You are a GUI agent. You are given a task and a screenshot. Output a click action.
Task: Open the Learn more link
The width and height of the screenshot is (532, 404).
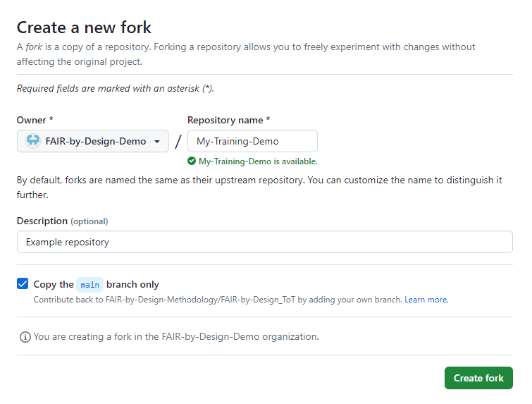[x=426, y=300]
